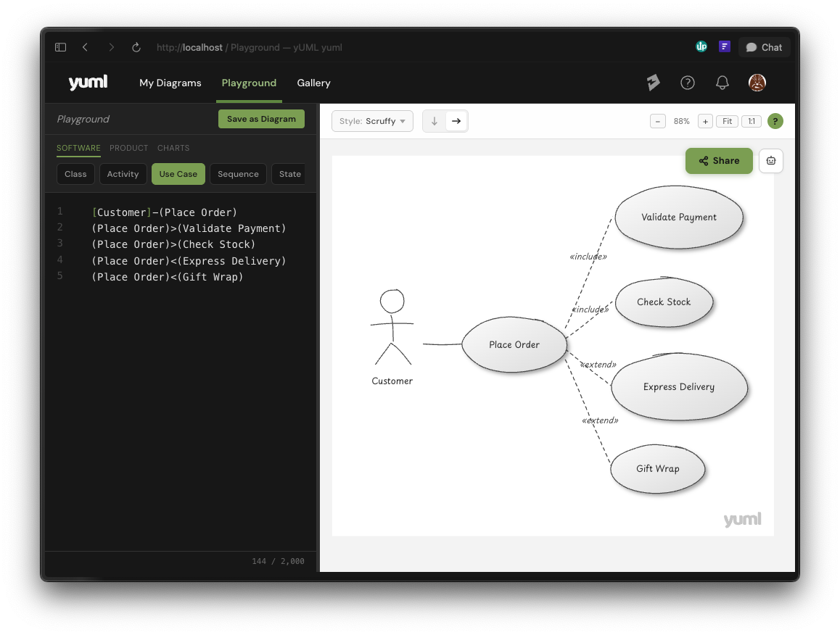
Task: Open the green Up extension icon
Action: [701, 46]
